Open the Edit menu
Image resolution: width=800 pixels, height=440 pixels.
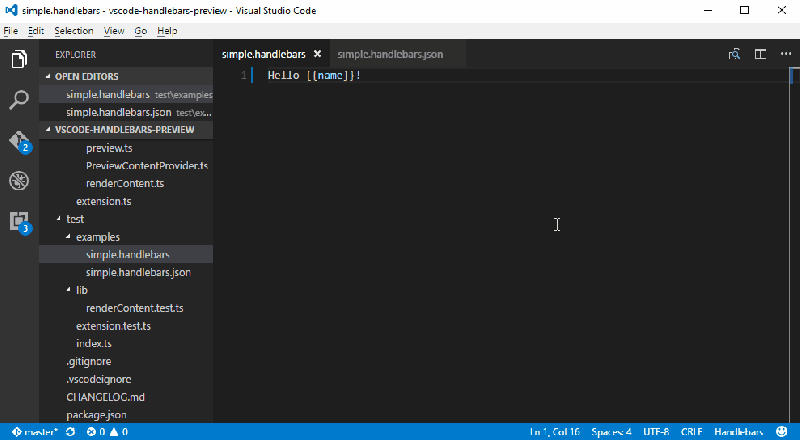click(x=36, y=31)
